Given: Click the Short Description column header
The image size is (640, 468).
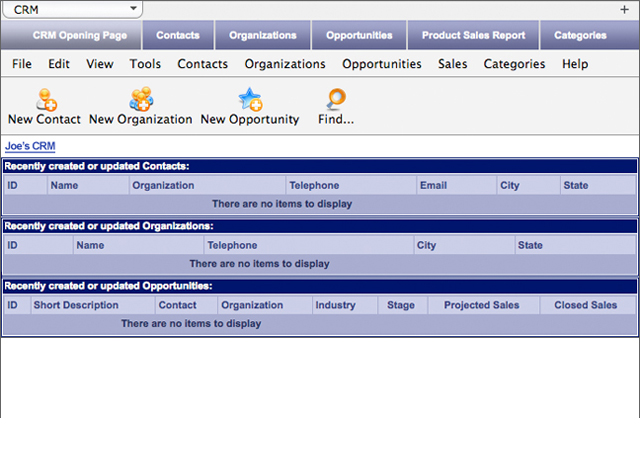Looking at the screenshot, I should [93, 305].
